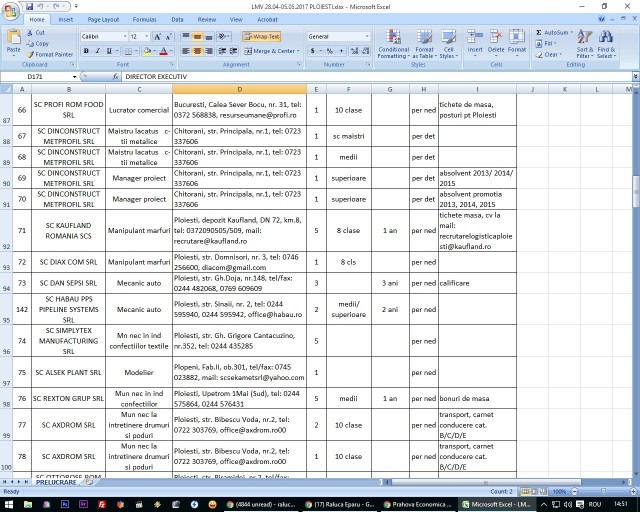Open the Formulas ribbon tab
This screenshot has width=640, height=512.
pos(144,19)
